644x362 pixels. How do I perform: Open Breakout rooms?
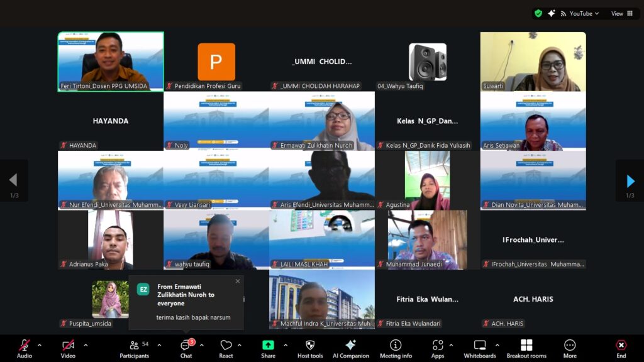[526, 348]
